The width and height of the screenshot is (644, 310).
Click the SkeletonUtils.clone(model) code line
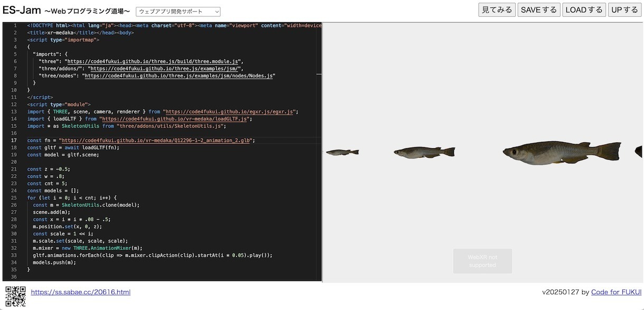tap(86, 205)
